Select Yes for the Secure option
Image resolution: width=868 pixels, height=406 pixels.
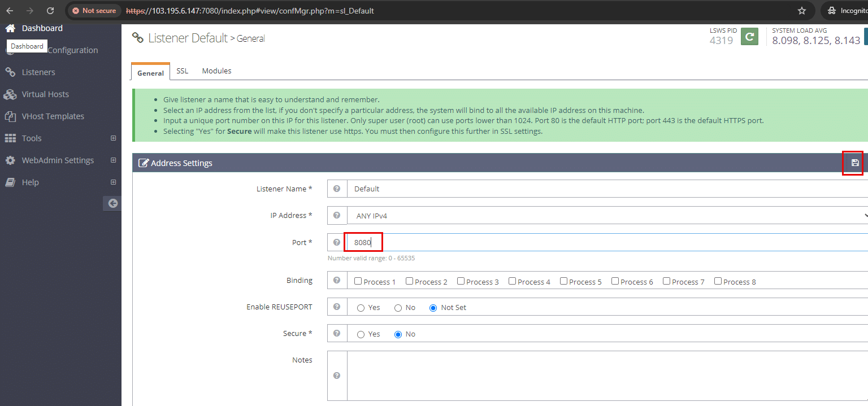tap(361, 334)
